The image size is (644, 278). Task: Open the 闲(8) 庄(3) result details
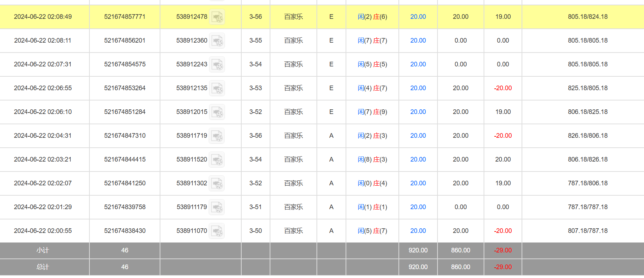point(372,159)
